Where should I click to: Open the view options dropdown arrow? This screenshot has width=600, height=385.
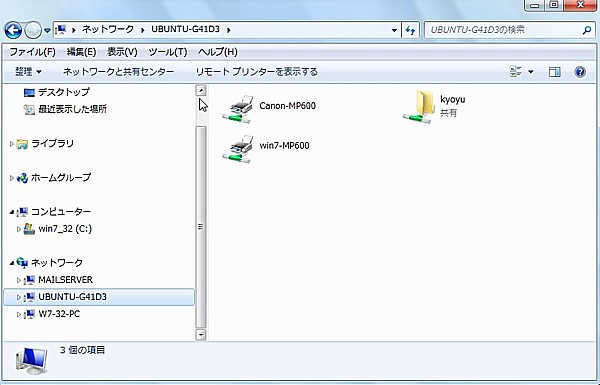(531, 72)
